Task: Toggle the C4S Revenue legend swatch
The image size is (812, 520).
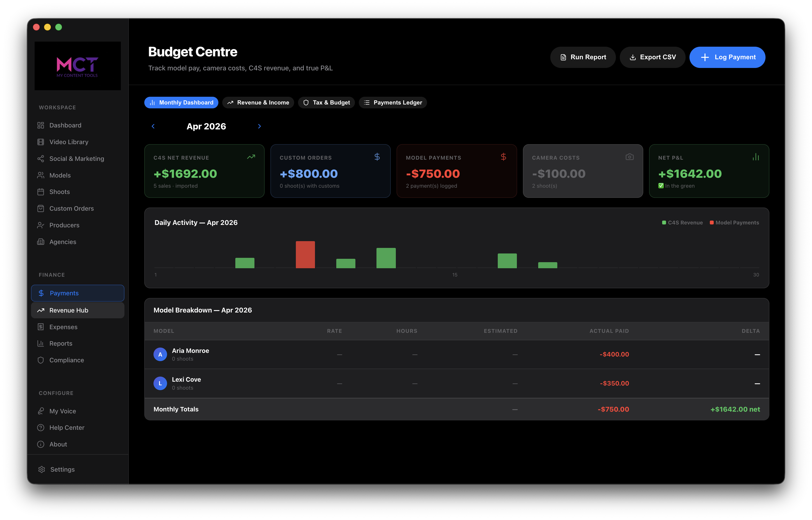Action: tap(664, 223)
